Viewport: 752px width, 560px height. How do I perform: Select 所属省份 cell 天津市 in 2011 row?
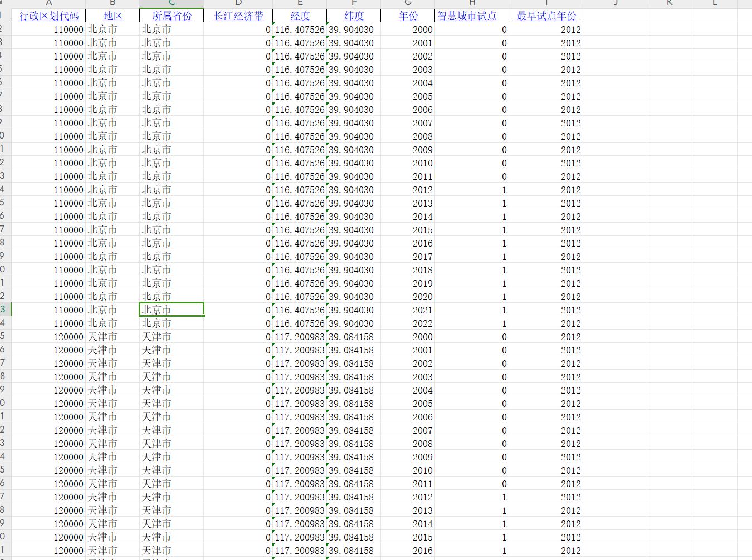[x=172, y=484]
